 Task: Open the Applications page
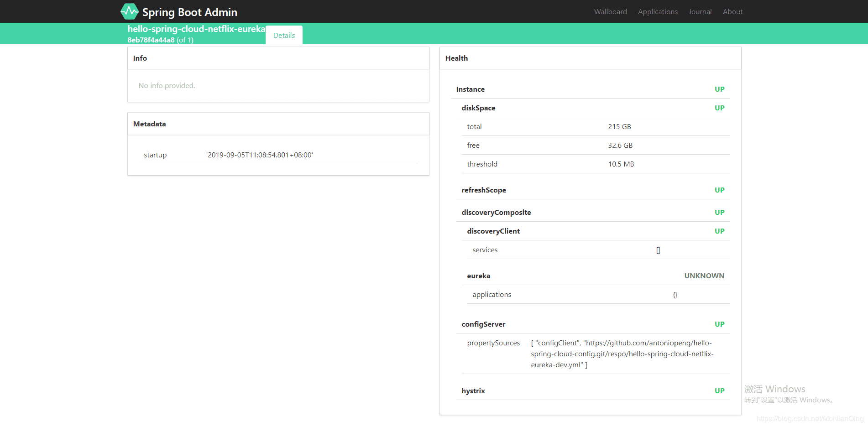tap(657, 11)
